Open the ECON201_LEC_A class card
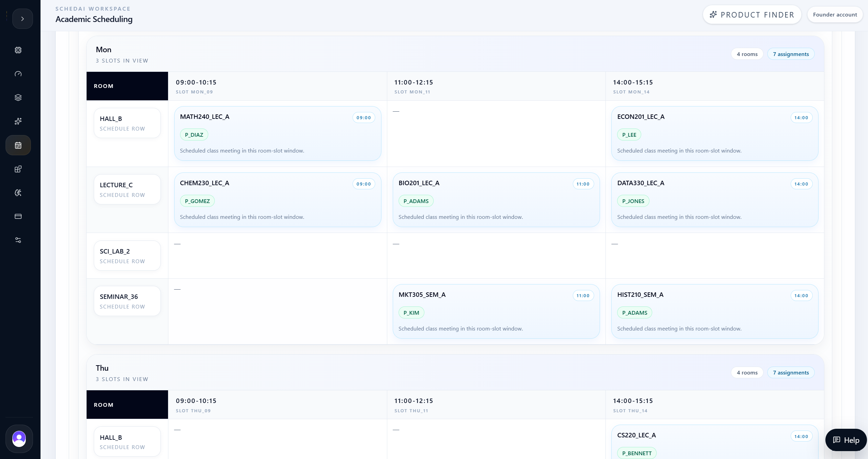868x459 pixels. [715, 133]
